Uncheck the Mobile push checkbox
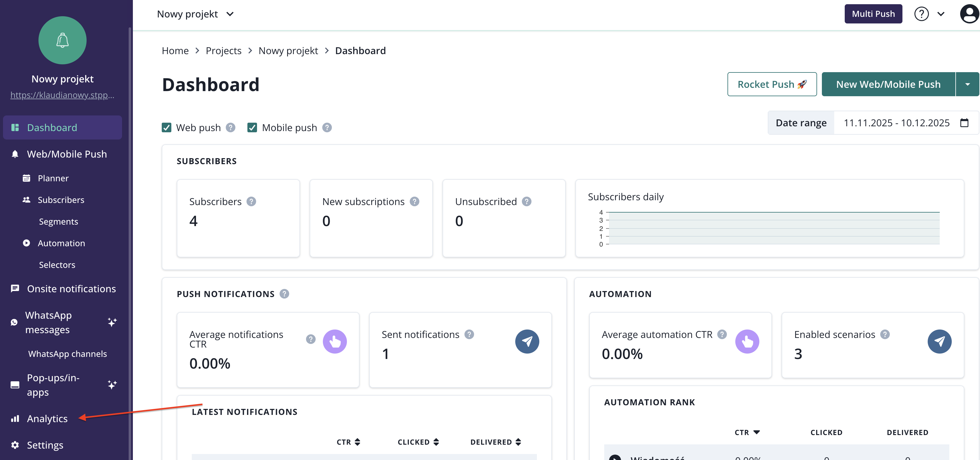Screen dimensions: 980x460 252,127
